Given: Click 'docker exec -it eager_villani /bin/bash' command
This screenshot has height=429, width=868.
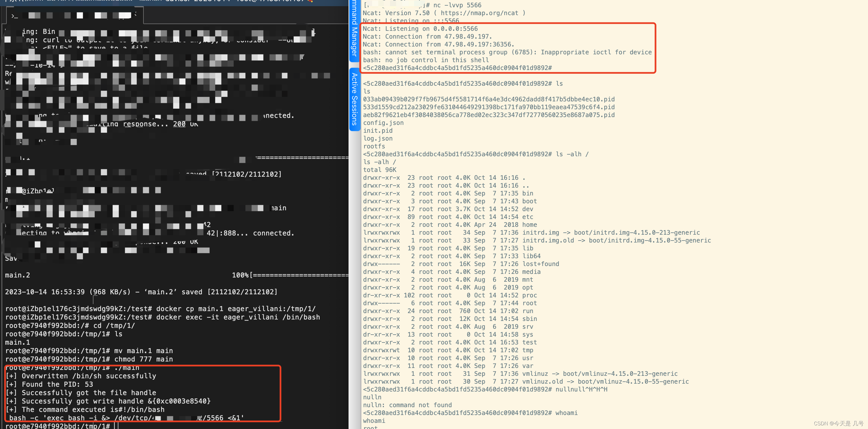Looking at the screenshot, I should click(238, 317).
